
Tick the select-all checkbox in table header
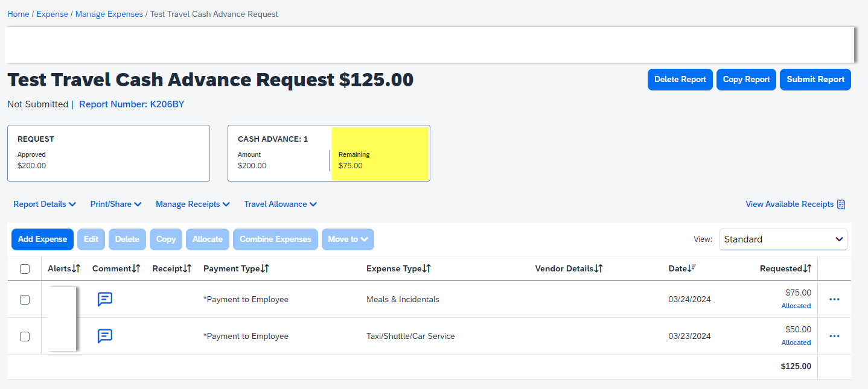[25, 269]
